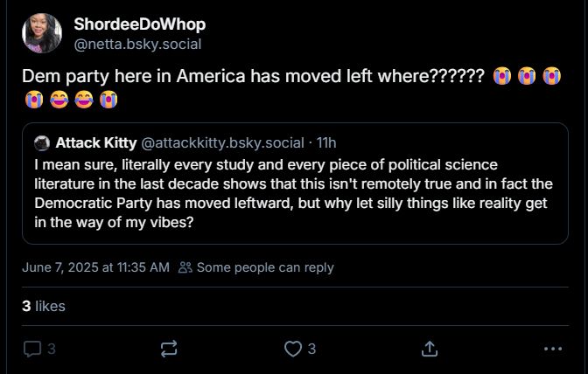The image size is (588, 374).
Task: Click Attack Kitty's small avatar
Action: tap(42, 142)
